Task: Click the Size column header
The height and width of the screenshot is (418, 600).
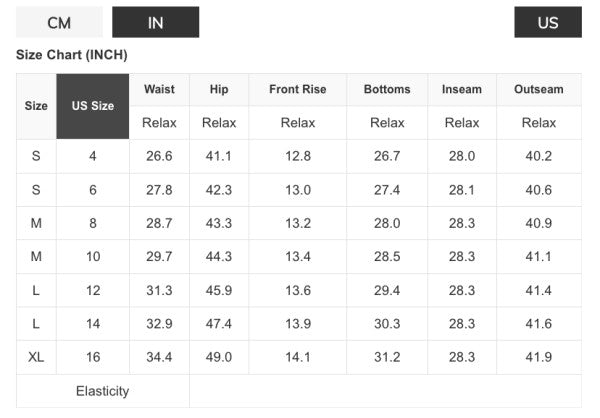Action: [x=36, y=106]
